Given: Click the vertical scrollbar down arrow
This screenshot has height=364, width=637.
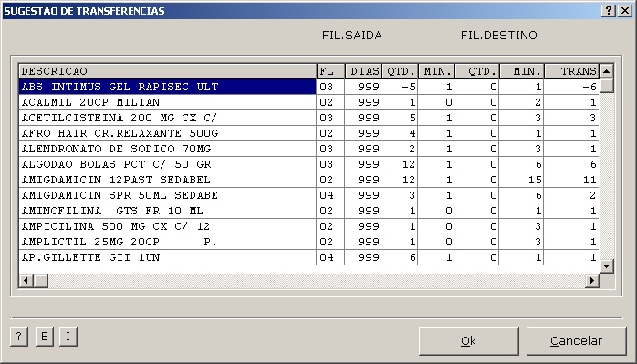Looking at the screenshot, I should click(x=607, y=266).
